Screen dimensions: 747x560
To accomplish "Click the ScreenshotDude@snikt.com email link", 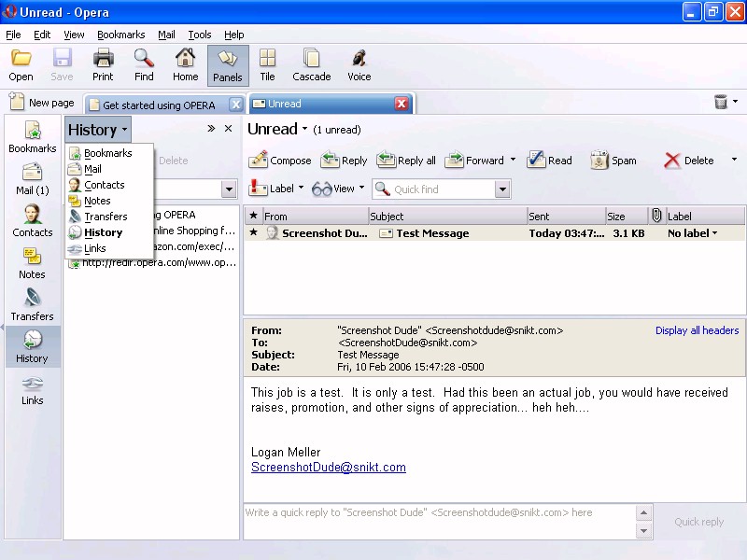I will pyautogui.click(x=329, y=468).
